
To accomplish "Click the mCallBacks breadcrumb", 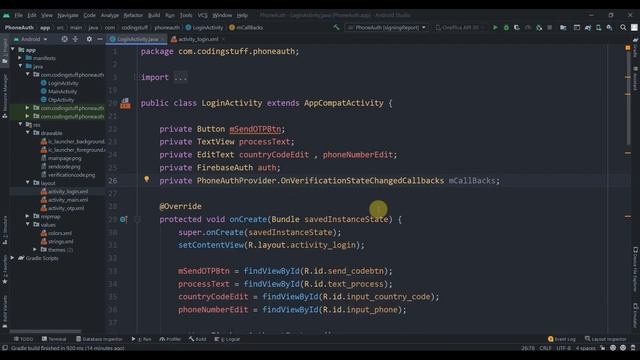I will tap(246, 27).
